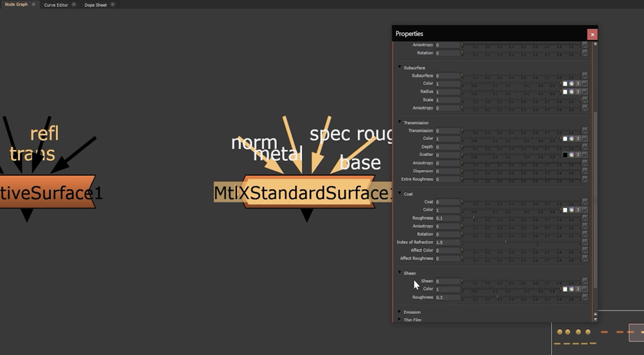This screenshot has height=355, width=644.
Task: Collapse the Subsurface section
Action: click(x=399, y=67)
